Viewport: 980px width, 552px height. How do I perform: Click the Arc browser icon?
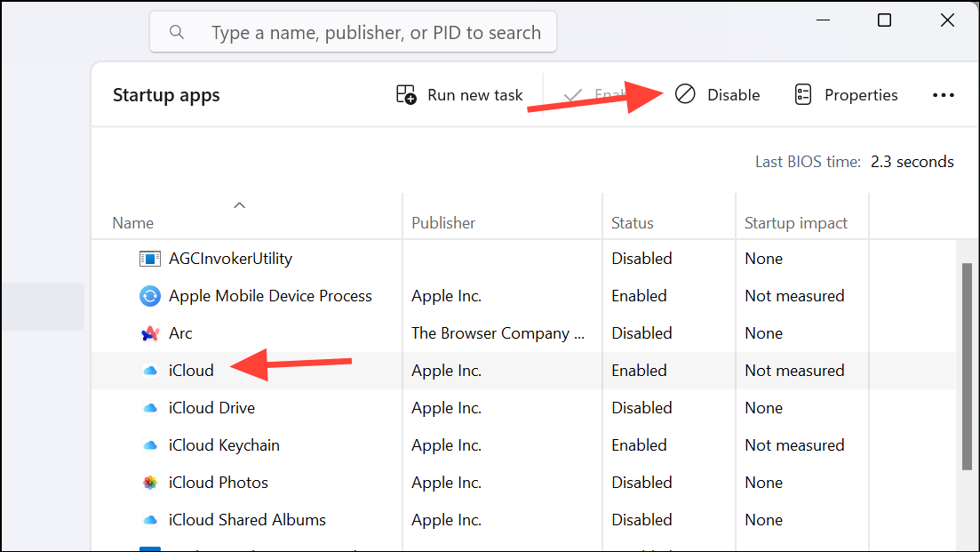(150, 333)
